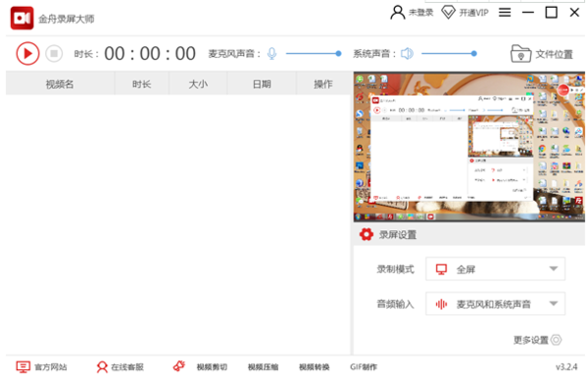The image size is (588, 381).
Task: Click the 官方网站 monitor icon
Action: (x=23, y=366)
